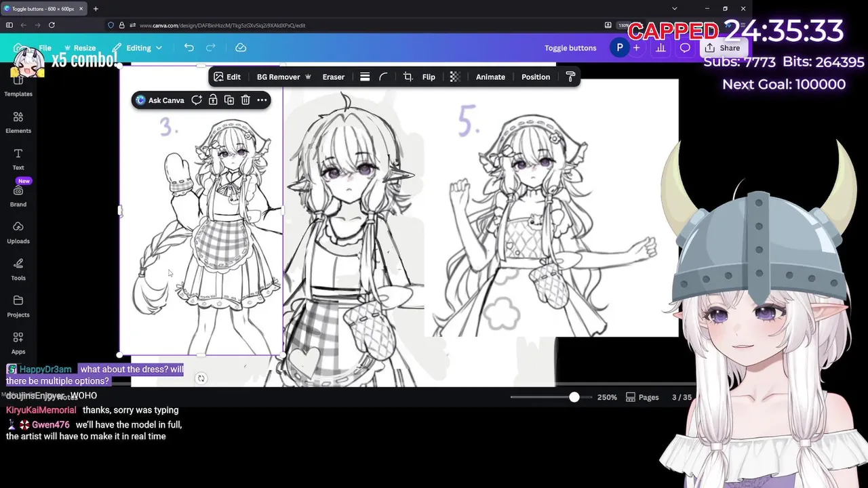Open the More options ellipsis menu
Image resolution: width=868 pixels, height=488 pixels.
(262, 100)
